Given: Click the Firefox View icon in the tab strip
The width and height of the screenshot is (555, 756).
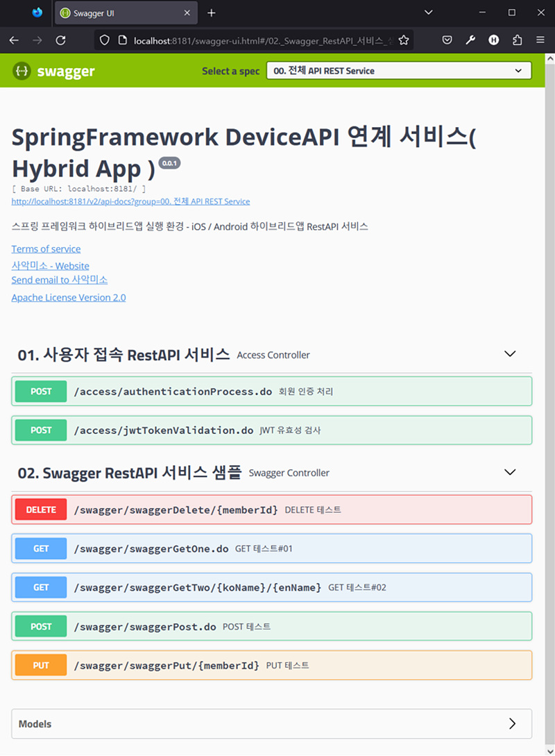Looking at the screenshot, I should click(37, 13).
